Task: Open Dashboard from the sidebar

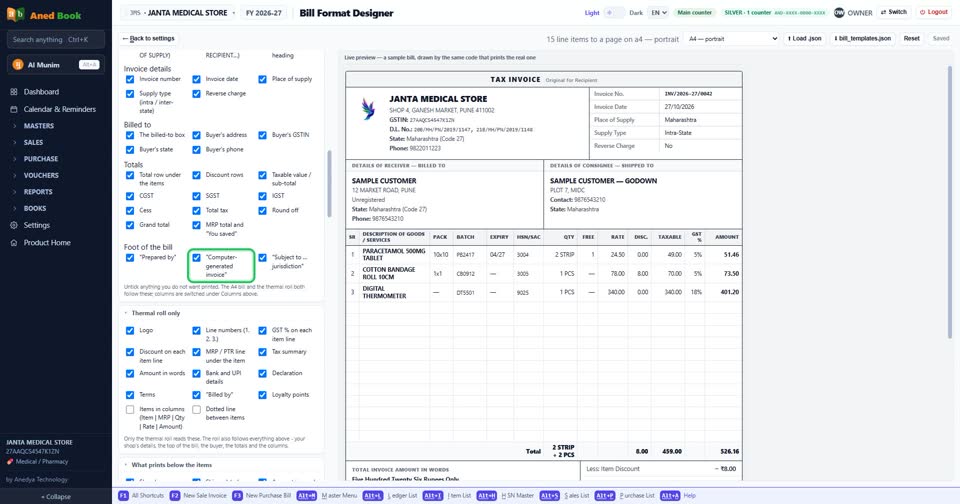Action: pyautogui.click(x=41, y=92)
